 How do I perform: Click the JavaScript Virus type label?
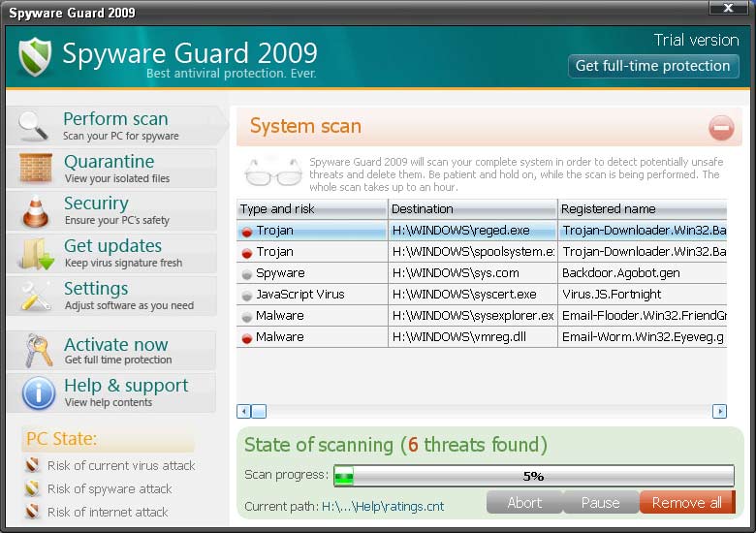coord(299,295)
